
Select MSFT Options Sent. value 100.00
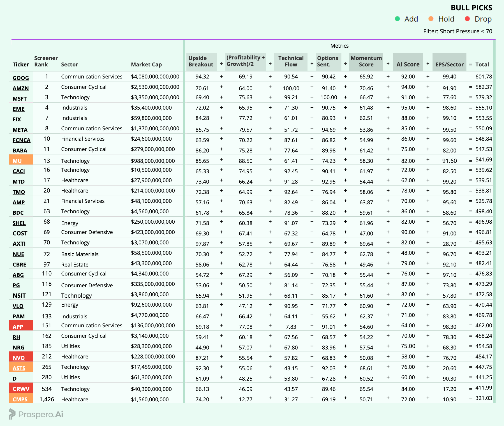point(329,97)
